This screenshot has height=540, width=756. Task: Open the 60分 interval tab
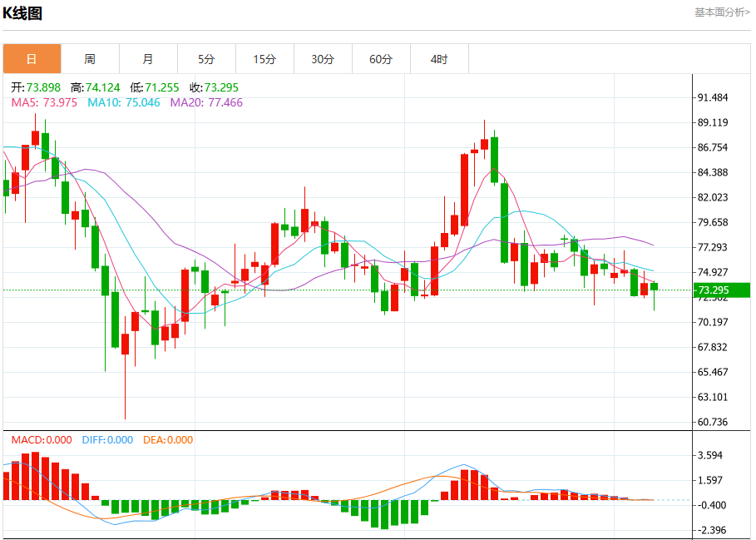point(382,59)
